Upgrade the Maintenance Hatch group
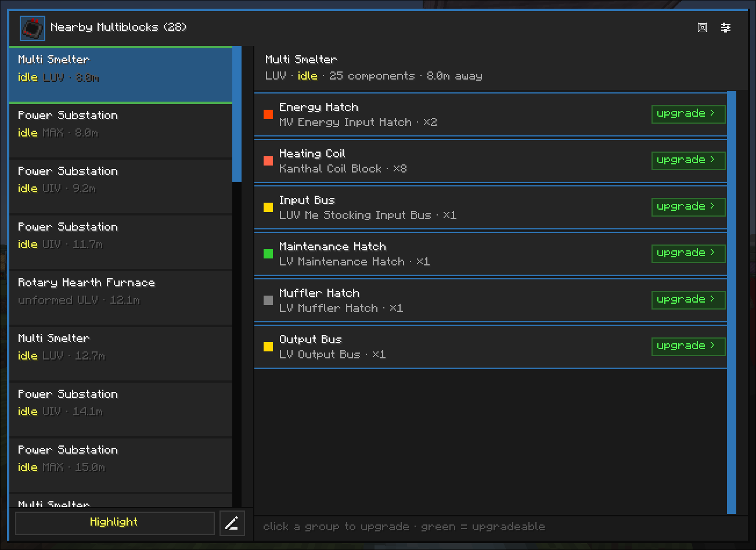Screen dimensions: 756x550 click(x=689, y=253)
